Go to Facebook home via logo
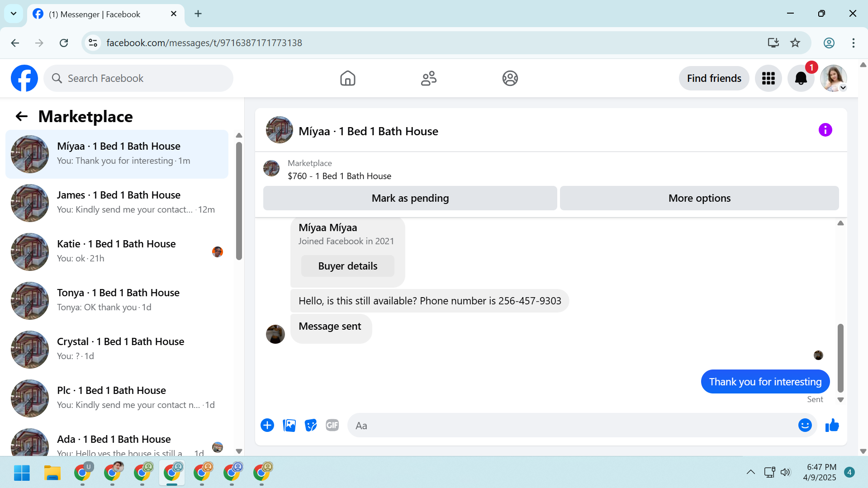Screen dimensions: 868x488 24,78
